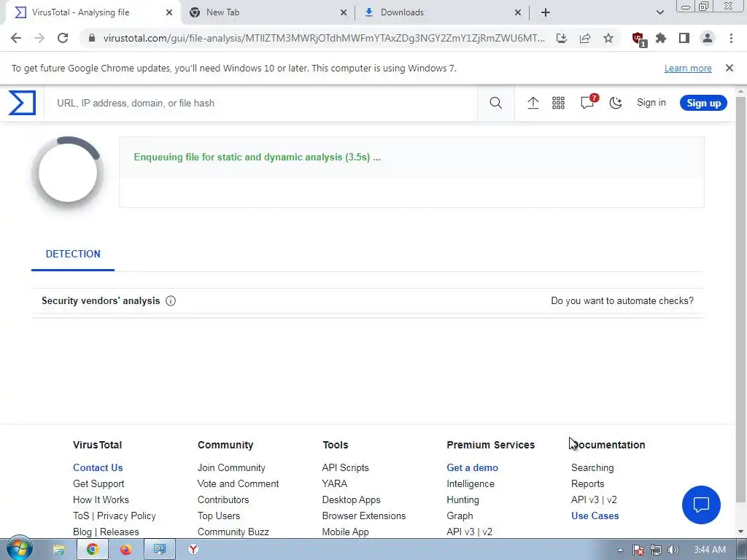Open the Browser Extensions link

[364, 516]
